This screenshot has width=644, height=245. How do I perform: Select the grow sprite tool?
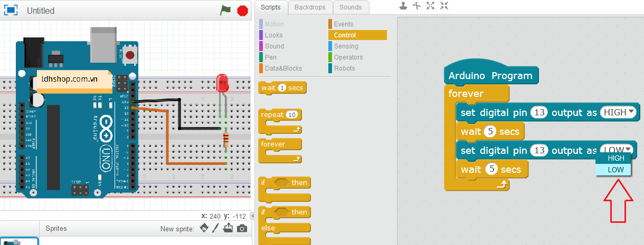pos(431,6)
